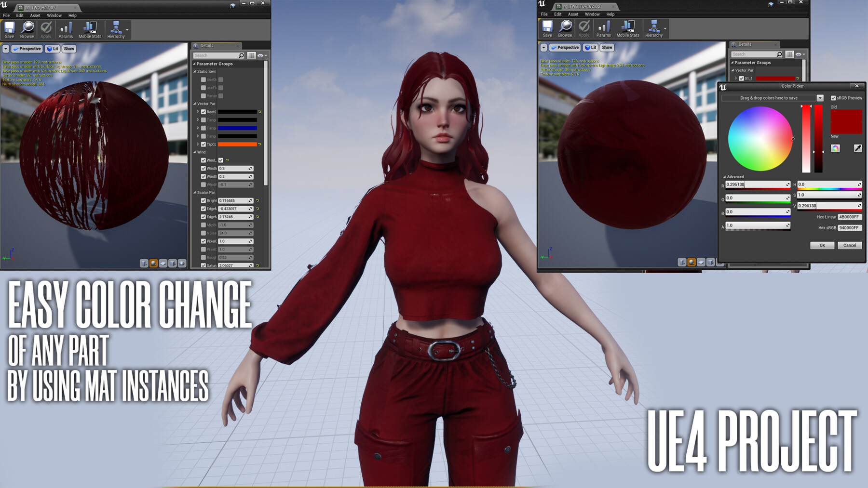Open Params via its toolbar icon
Screen dimensions: 868x488
point(66,29)
